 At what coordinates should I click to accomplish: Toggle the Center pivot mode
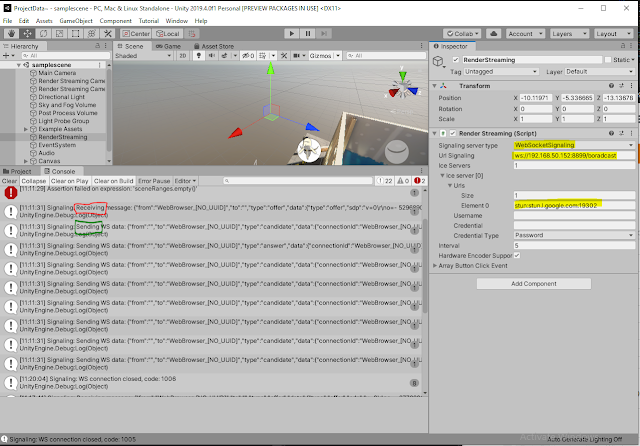[x=136, y=33]
